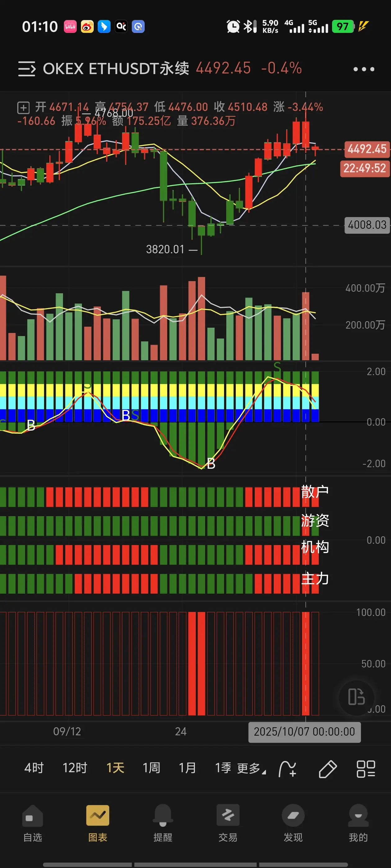Select the 4时 timeframe
The image size is (391, 868).
[x=34, y=768]
